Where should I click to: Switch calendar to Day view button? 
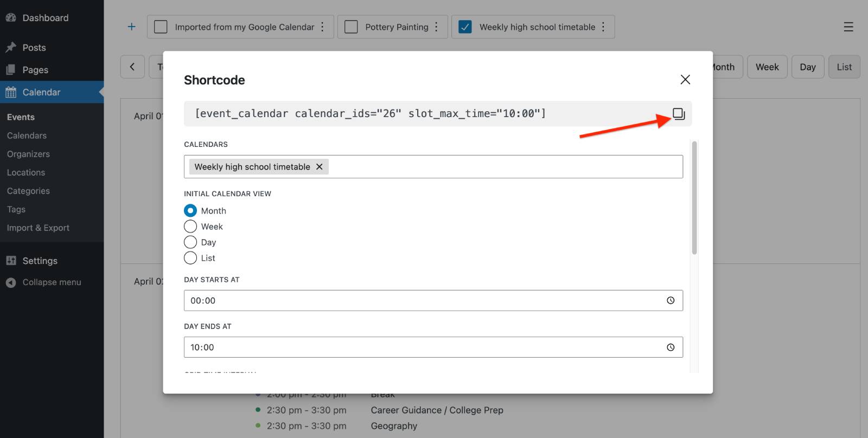coord(808,67)
